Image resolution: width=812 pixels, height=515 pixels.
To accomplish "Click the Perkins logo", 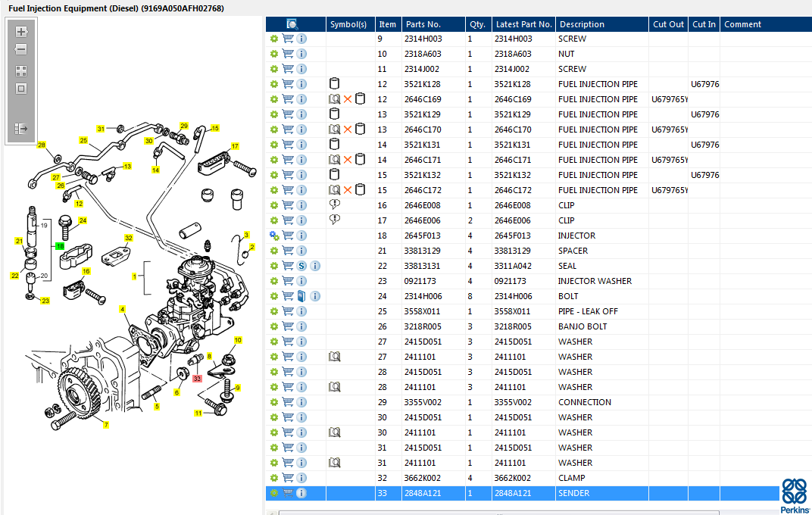I will click(x=795, y=495).
